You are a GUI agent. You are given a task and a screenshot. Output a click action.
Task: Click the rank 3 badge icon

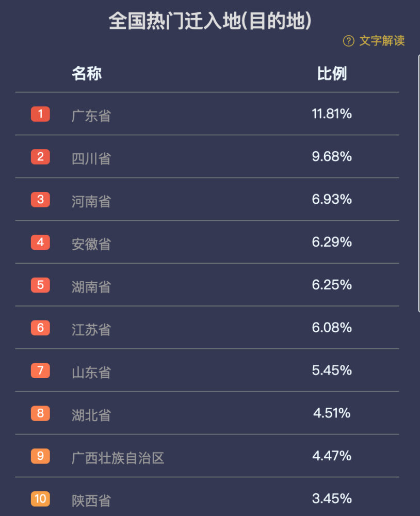point(40,199)
